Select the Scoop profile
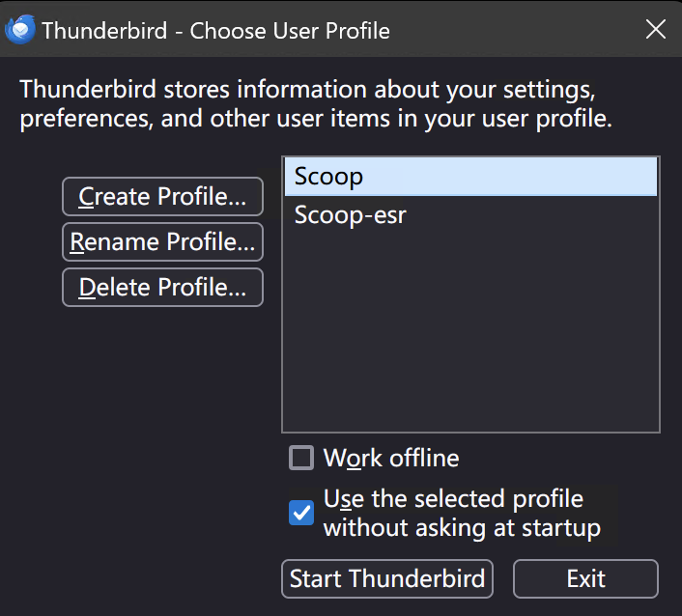This screenshot has height=616, width=682. pyautogui.click(x=470, y=177)
